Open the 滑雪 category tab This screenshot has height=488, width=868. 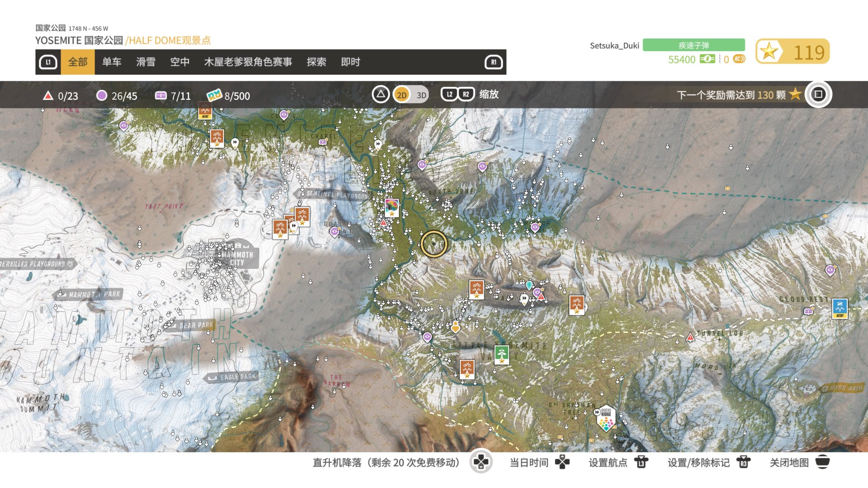146,62
